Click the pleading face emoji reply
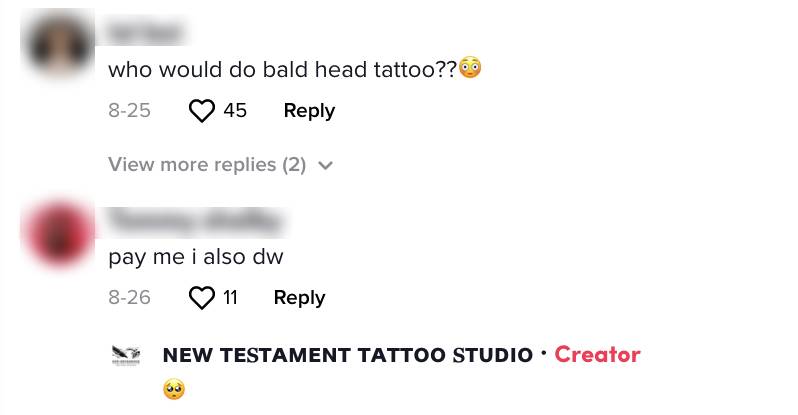The image size is (798, 415). pos(174,390)
